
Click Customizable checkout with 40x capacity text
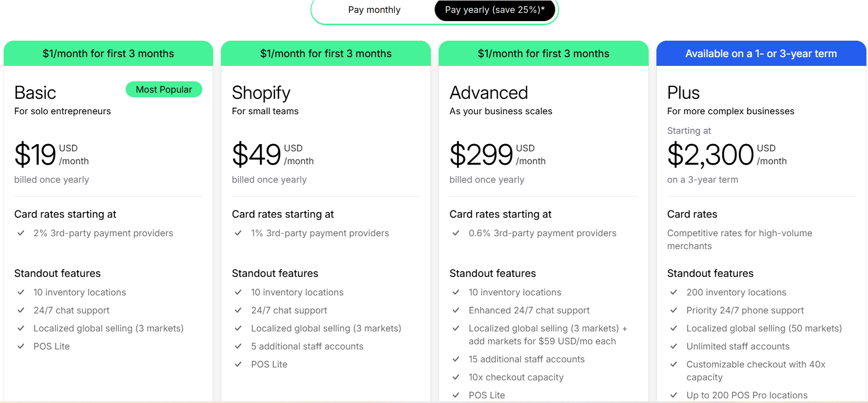pyautogui.click(x=756, y=371)
